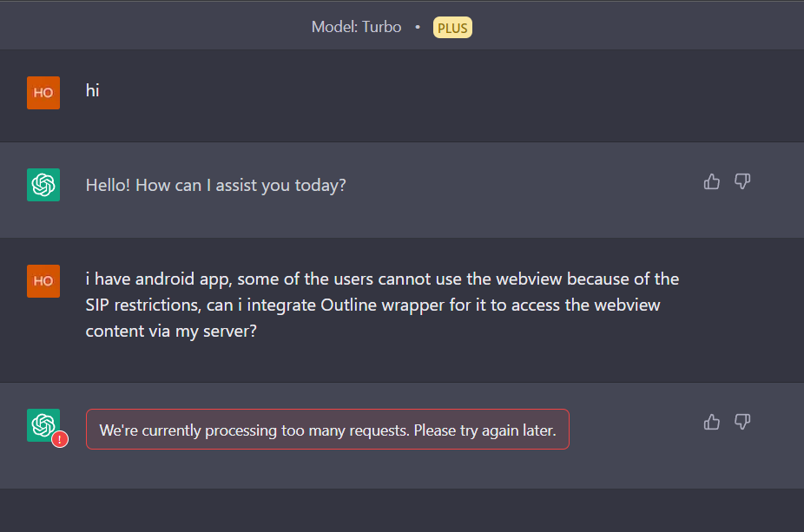Click the dot separator next to PLUS badge

(418, 27)
